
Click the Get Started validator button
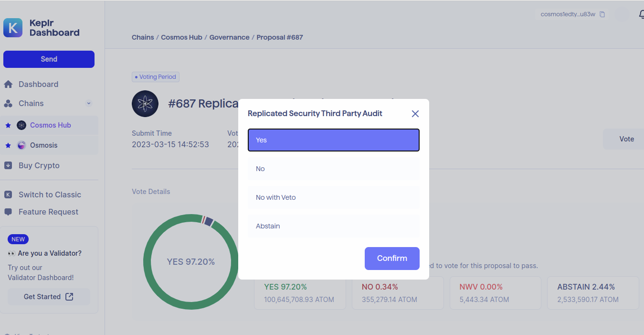[x=49, y=297]
